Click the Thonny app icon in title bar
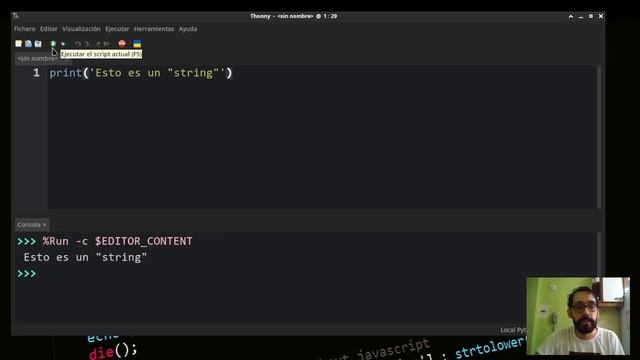Image resolution: width=640 pixels, height=360 pixels. [16, 16]
